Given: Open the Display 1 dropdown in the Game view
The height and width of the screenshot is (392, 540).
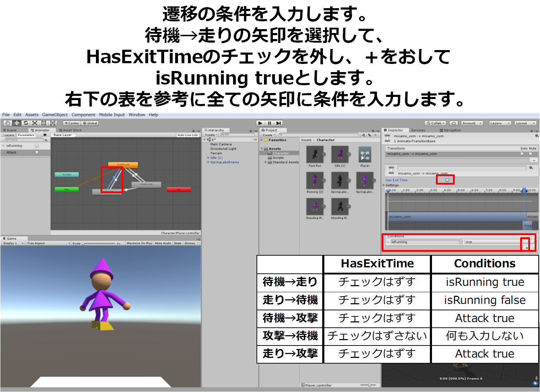Looking at the screenshot, I should click(x=13, y=243).
